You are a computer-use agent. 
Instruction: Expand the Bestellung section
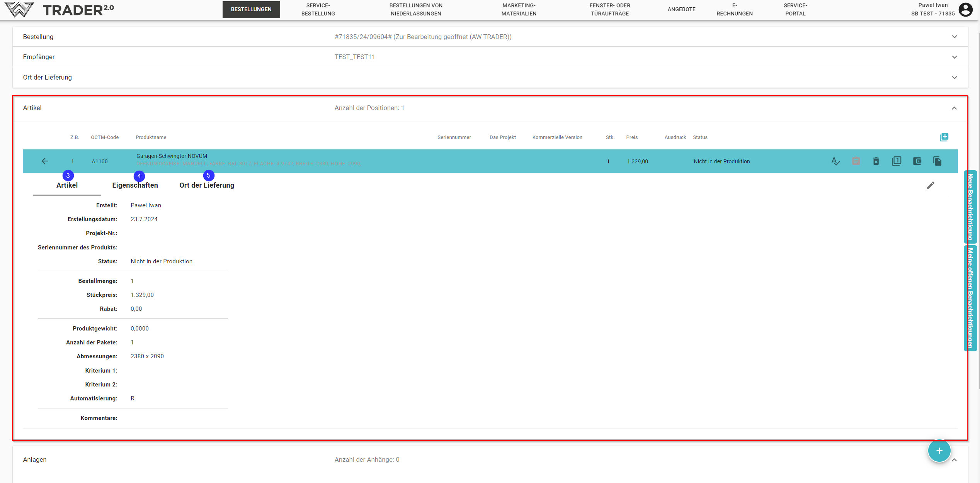(x=954, y=37)
